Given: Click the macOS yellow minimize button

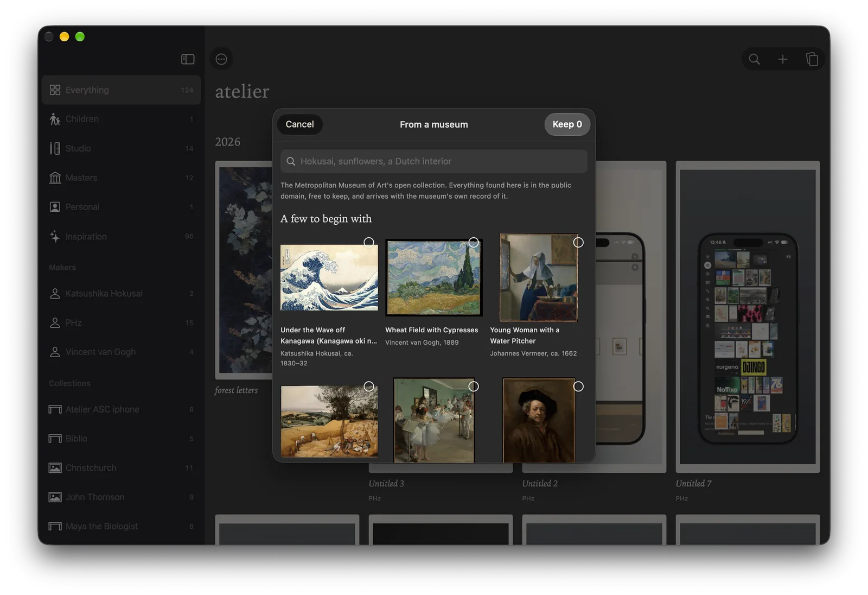Looking at the screenshot, I should tap(65, 37).
